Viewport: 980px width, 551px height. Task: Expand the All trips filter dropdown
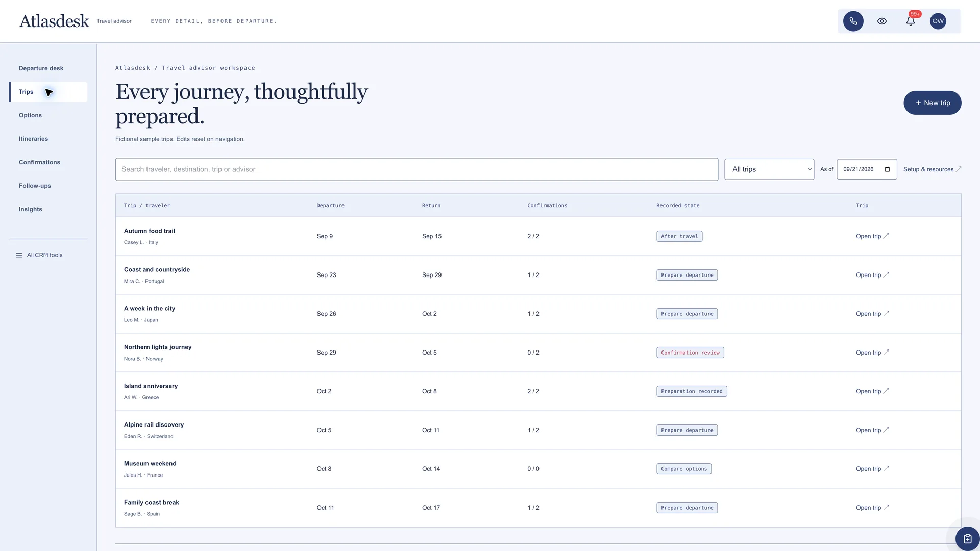click(x=769, y=169)
